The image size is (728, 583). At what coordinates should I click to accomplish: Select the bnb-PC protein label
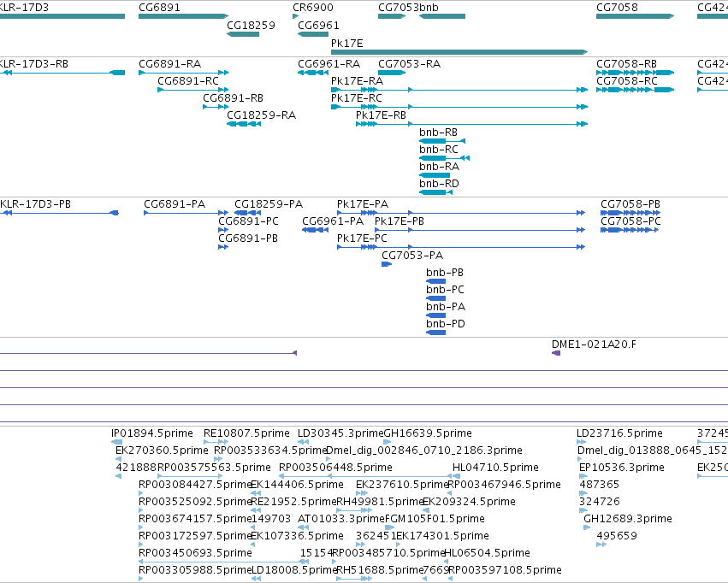click(x=445, y=290)
